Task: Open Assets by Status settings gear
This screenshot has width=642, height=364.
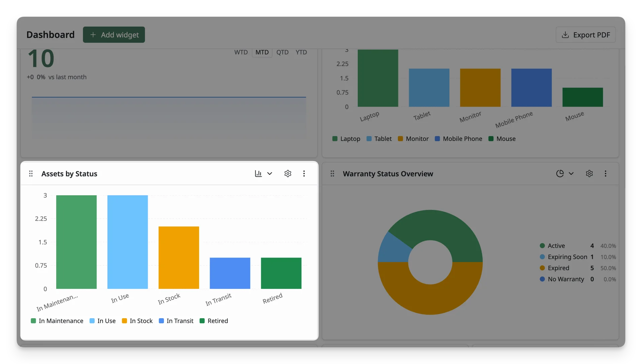Action: coord(288,173)
